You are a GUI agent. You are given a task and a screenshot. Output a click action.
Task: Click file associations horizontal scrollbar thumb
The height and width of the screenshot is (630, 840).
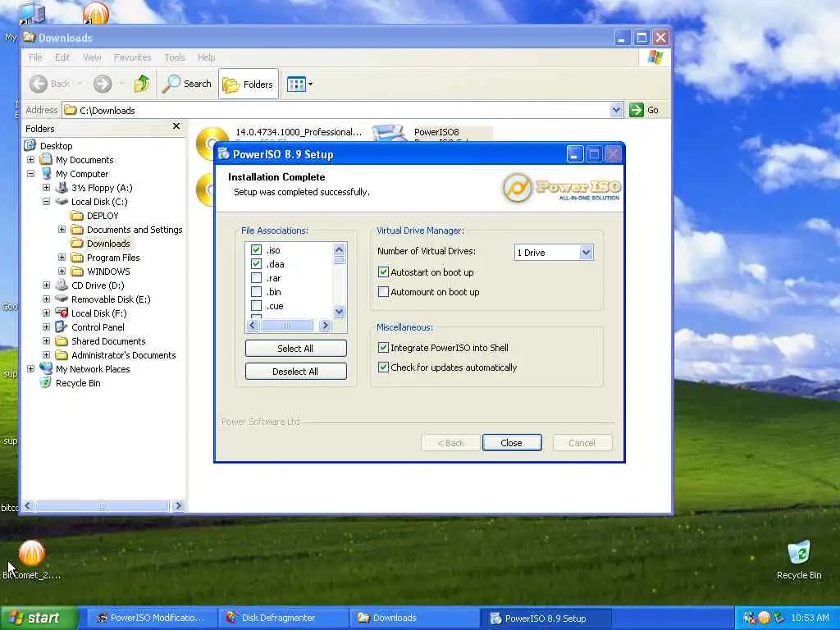(x=286, y=325)
